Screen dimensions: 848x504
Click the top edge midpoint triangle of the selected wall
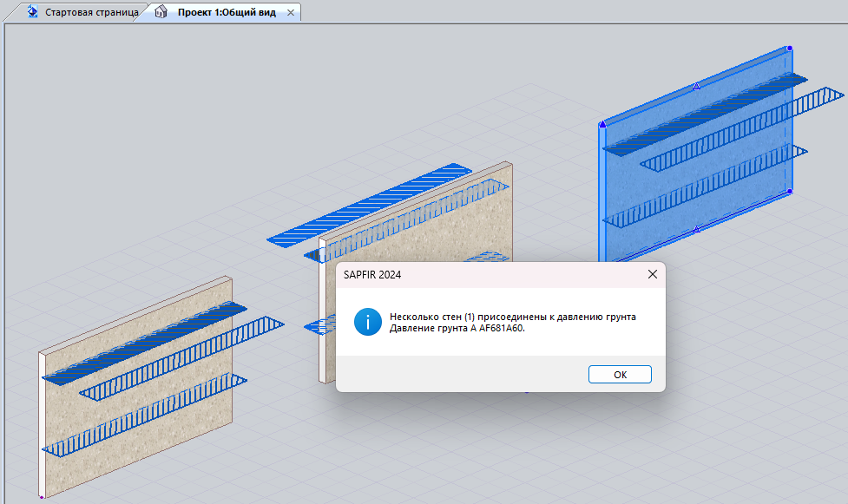[x=696, y=86]
